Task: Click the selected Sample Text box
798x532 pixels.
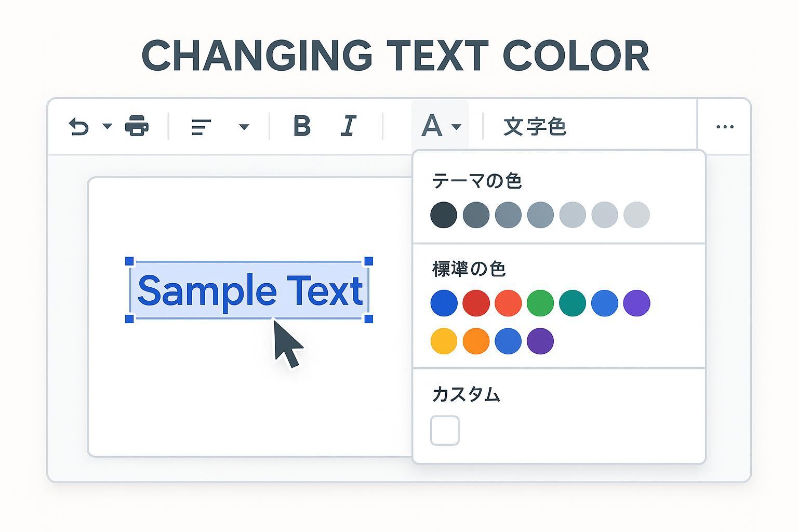Action: click(249, 290)
